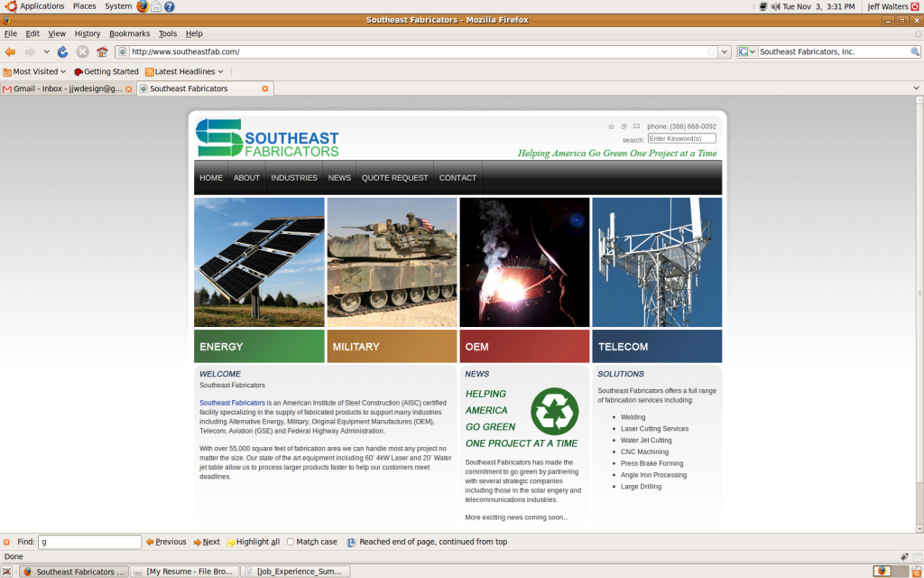Close the Gmail Inbox tab
The width and height of the screenshot is (924, 578).
click(128, 89)
